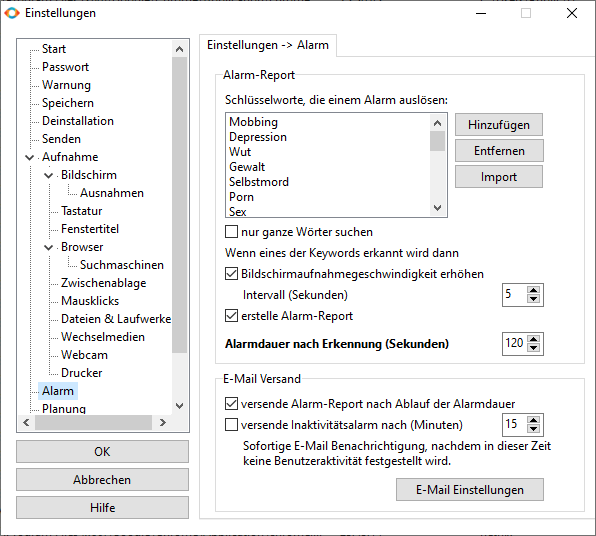The width and height of the screenshot is (596, 536).
Task: Decrease Alarmdauer value with down arrow
Action: click(534, 348)
